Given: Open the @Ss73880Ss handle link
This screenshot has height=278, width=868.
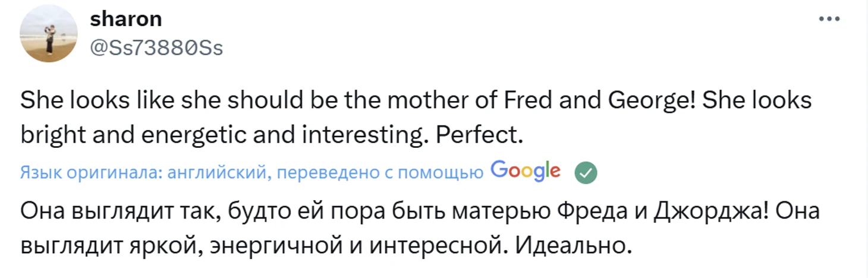Looking at the screenshot, I should tap(156, 47).
